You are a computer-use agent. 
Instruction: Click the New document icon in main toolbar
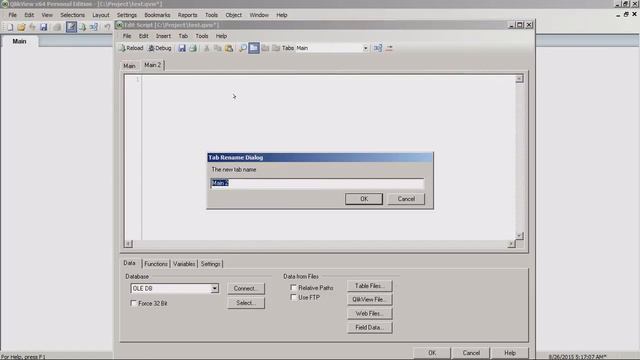coord(10,27)
